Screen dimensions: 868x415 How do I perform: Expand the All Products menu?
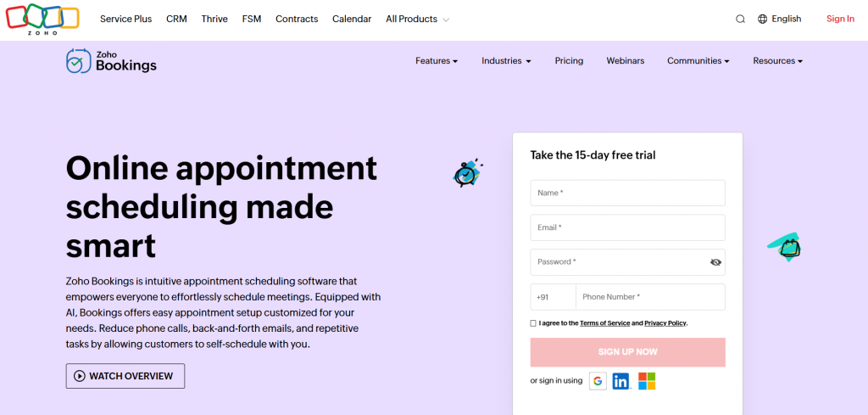coord(417,19)
